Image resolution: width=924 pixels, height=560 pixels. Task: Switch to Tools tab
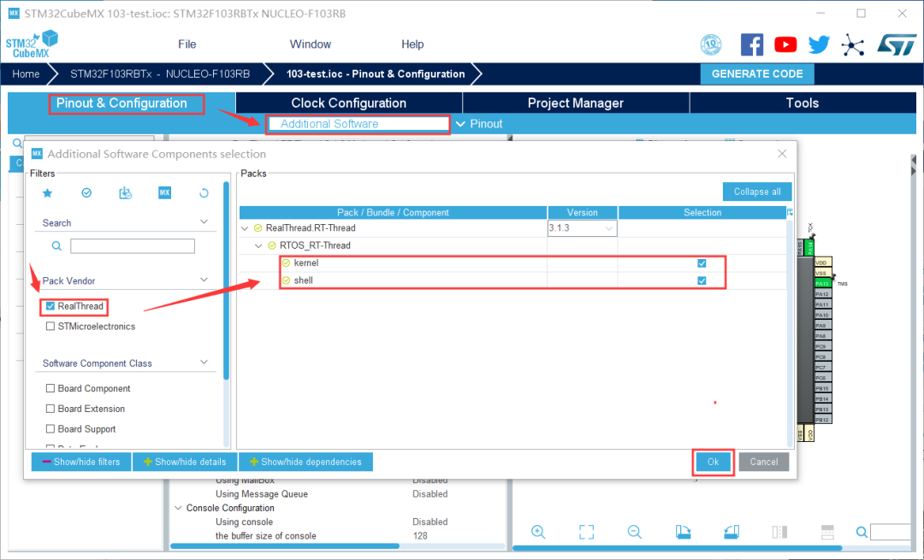coord(803,103)
